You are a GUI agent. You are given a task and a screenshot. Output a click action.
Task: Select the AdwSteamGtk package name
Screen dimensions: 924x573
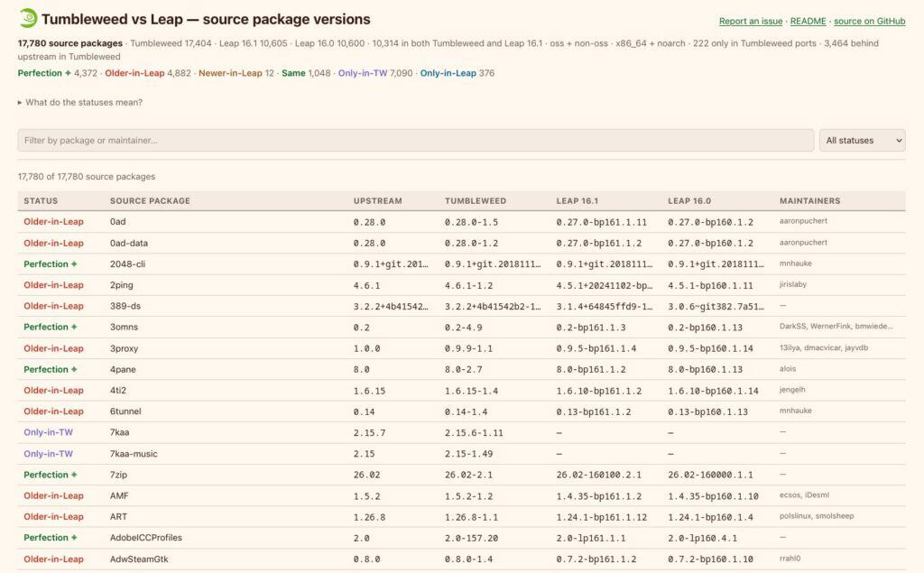[x=138, y=559]
